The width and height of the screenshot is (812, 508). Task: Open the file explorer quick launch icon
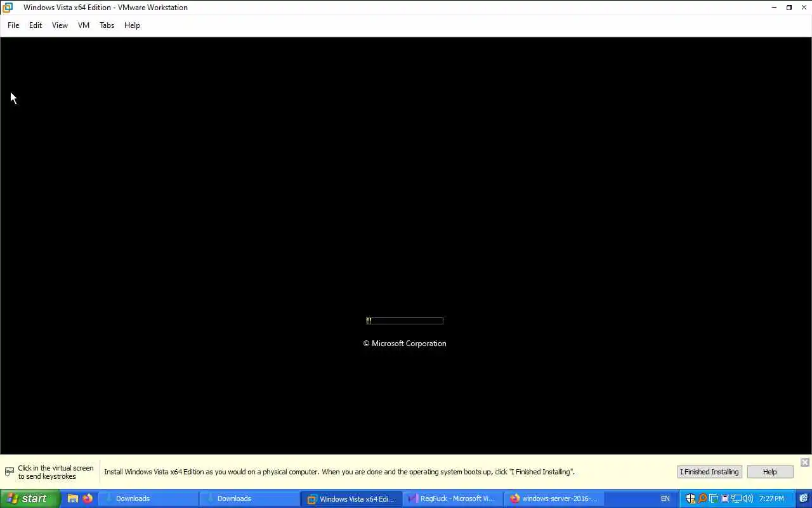pos(73,498)
